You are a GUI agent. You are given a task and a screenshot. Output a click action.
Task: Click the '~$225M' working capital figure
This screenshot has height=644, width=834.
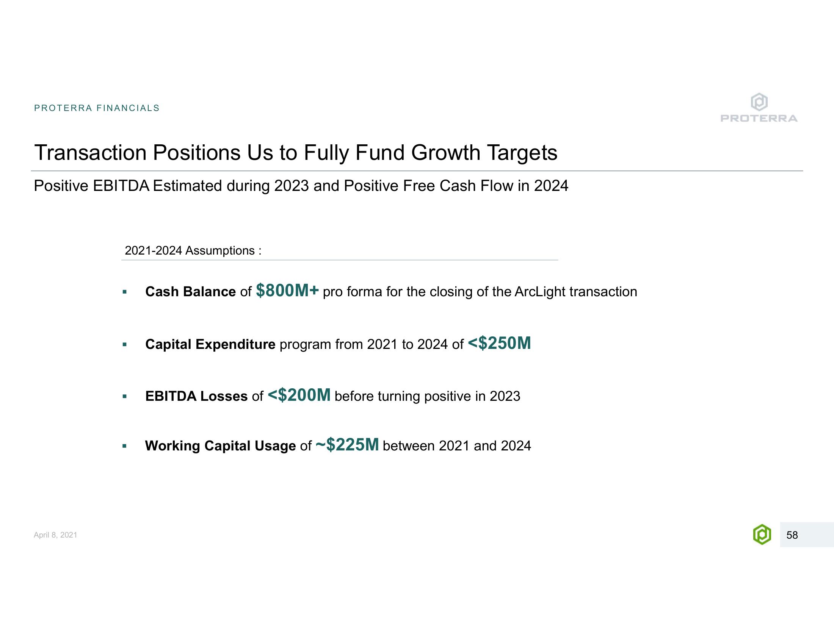click(348, 444)
